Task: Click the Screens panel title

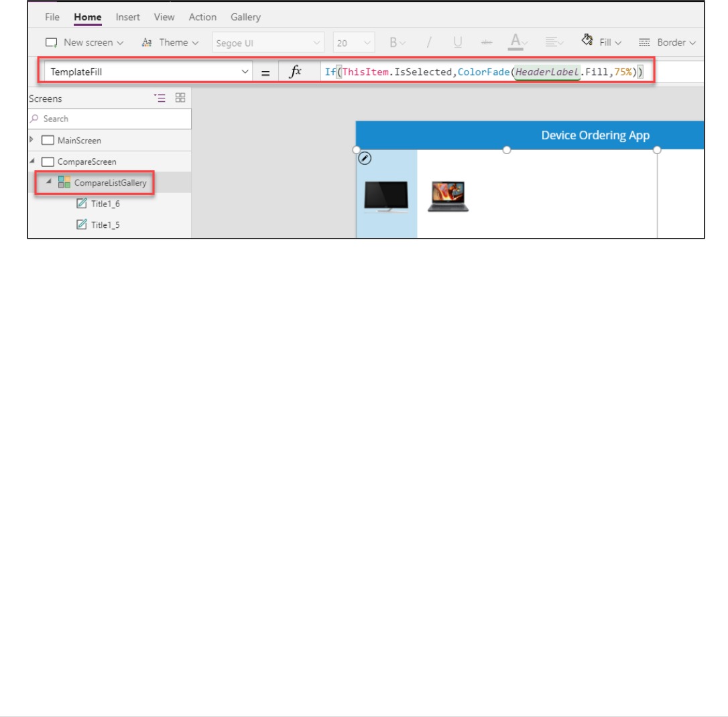Action: click(46, 99)
